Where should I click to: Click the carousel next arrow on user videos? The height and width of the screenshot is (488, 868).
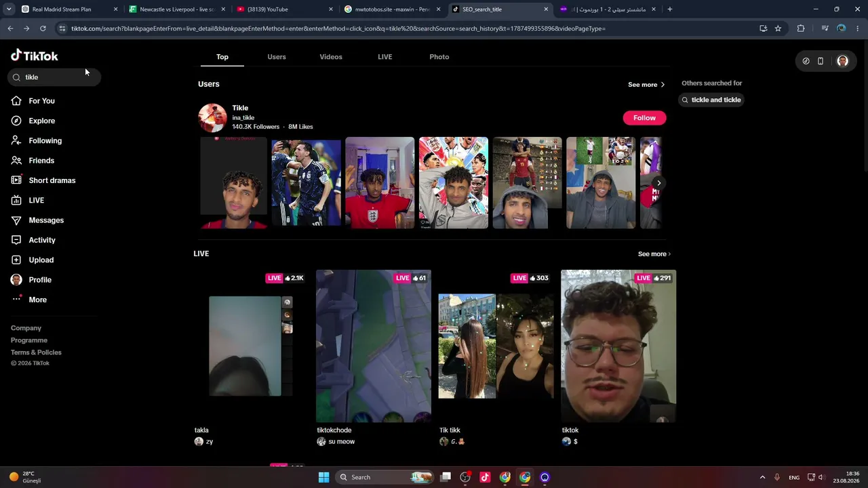658,183
